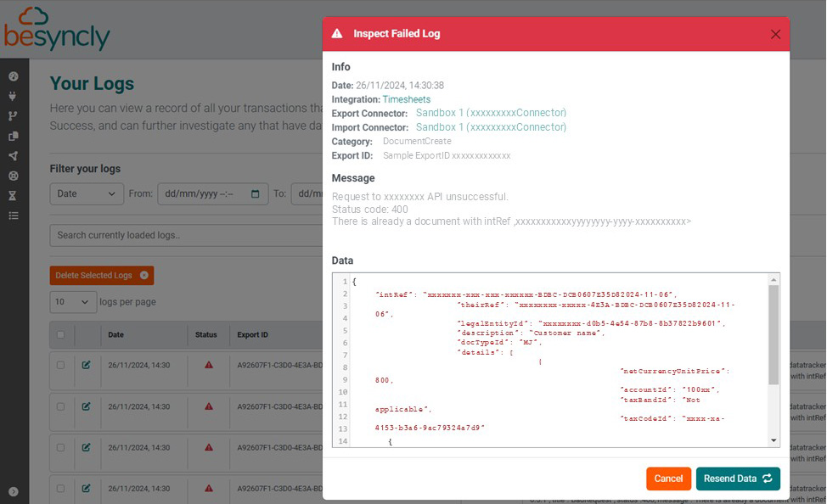Screen dimensions: 827x504
Task: Sort by the Status column header
Action: [x=205, y=335]
